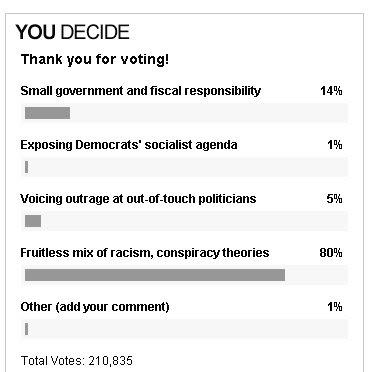The height and width of the screenshot is (372, 388).
Task: Click the 1% value beside socialist agenda
Action: [x=334, y=145]
